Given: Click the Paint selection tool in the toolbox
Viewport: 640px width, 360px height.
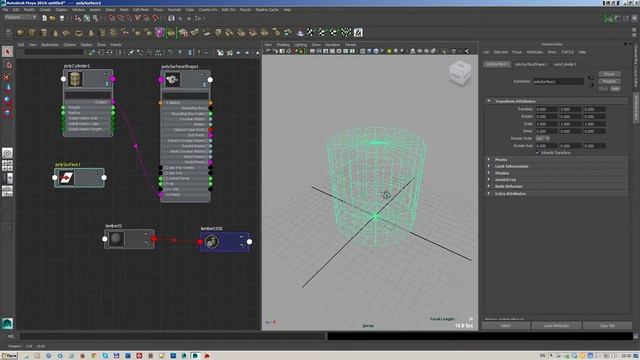Looking at the screenshot, I should (7, 77).
